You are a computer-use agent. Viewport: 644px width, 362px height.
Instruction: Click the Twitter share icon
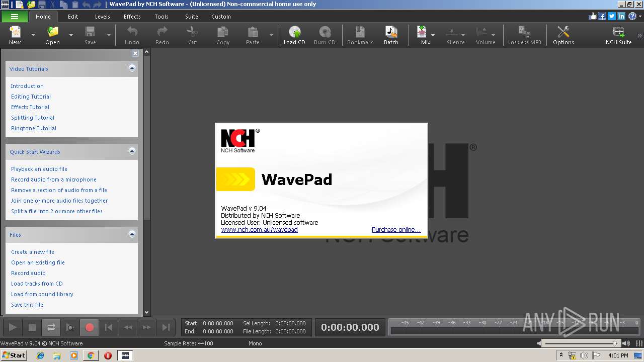click(612, 16)
